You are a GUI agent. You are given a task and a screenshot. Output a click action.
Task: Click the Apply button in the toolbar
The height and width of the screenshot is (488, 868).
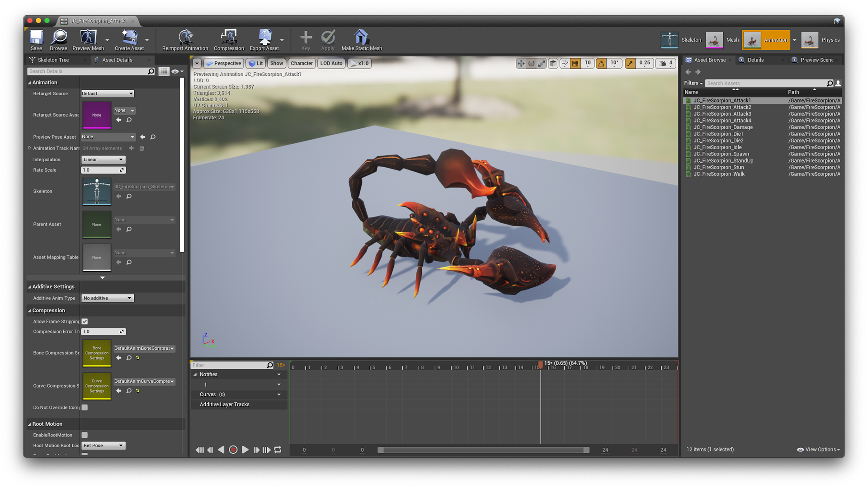pos(328,38)
